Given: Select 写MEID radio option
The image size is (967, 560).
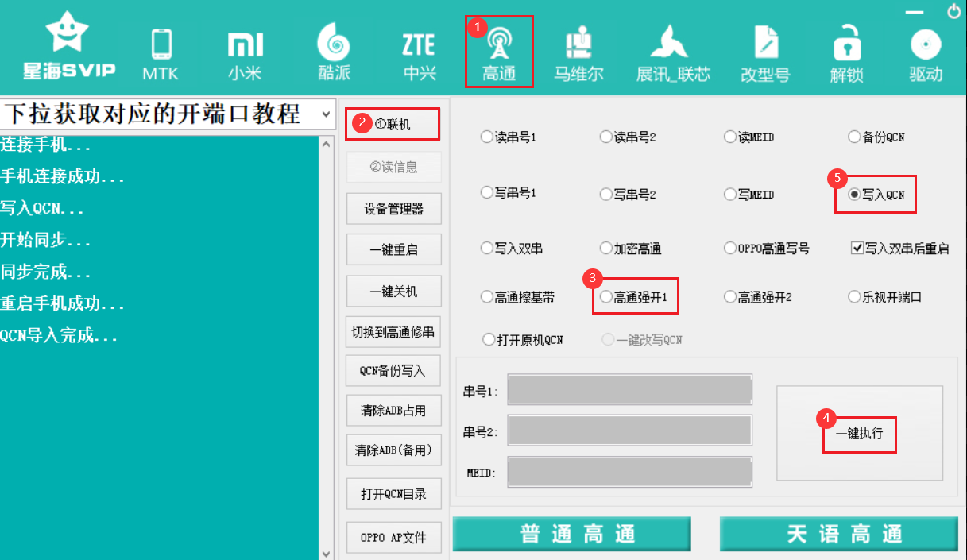Looking at the screenshot, I should pos(749,194).
